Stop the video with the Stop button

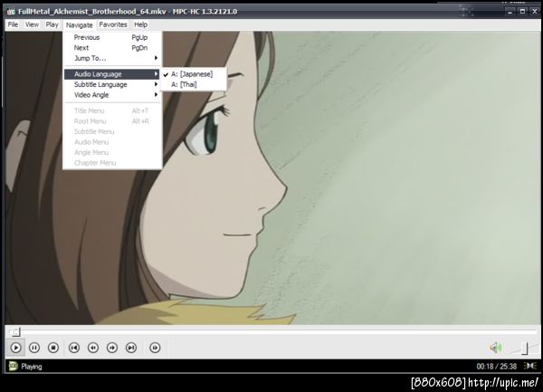53,348
